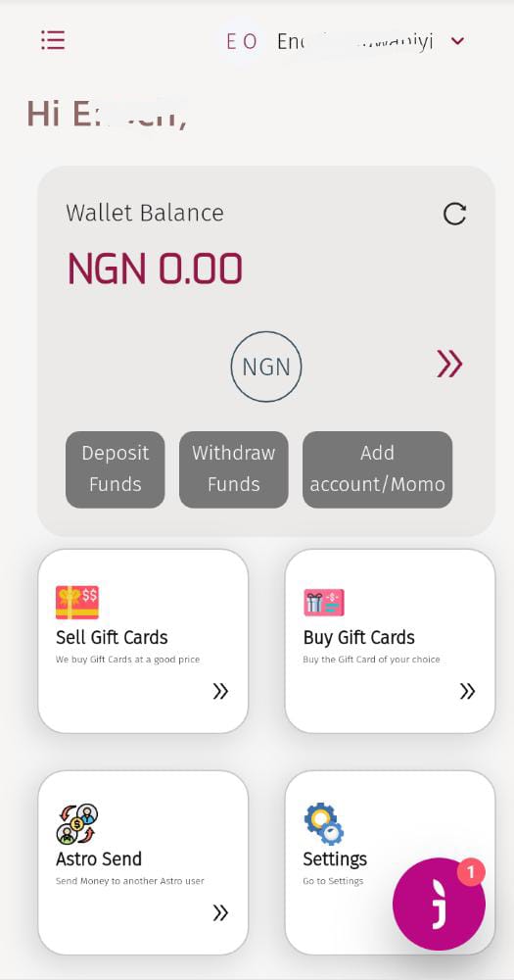
Task: Tap the NGN 0.00 balance amount
Action: tap(155, 269)
